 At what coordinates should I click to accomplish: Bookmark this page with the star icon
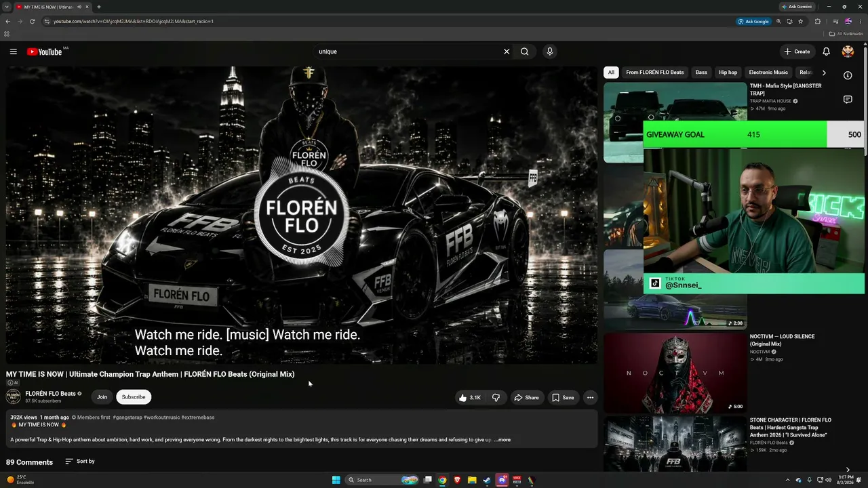[x=801, y=21]
